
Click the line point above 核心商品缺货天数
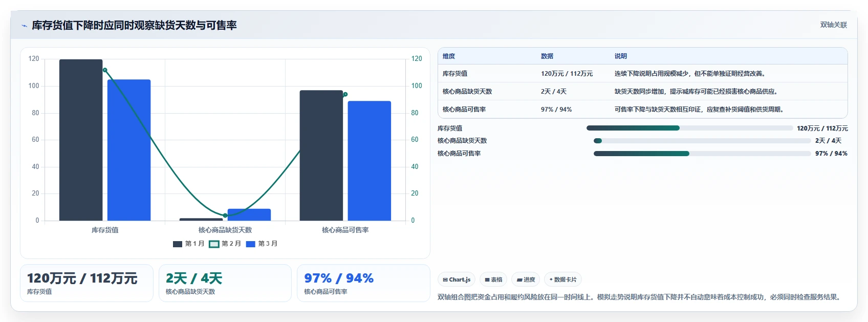pyautogui.click(x=225, y=216)
